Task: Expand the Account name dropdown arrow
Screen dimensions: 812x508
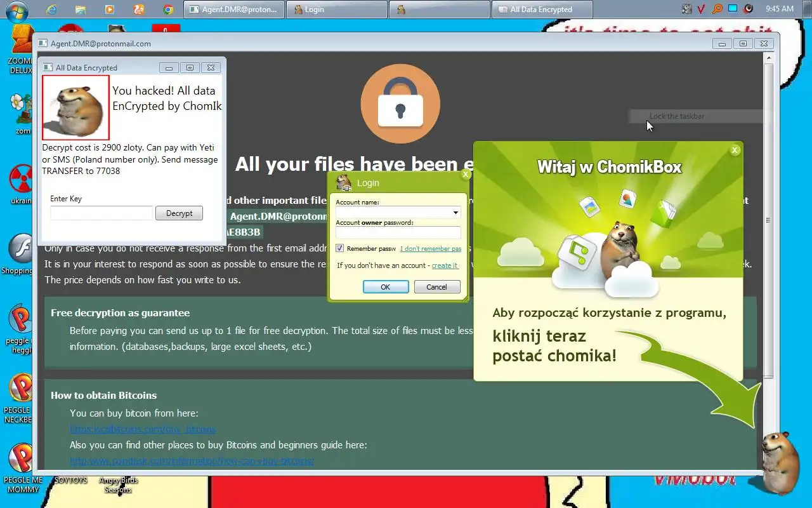Action: coord(455,212)
